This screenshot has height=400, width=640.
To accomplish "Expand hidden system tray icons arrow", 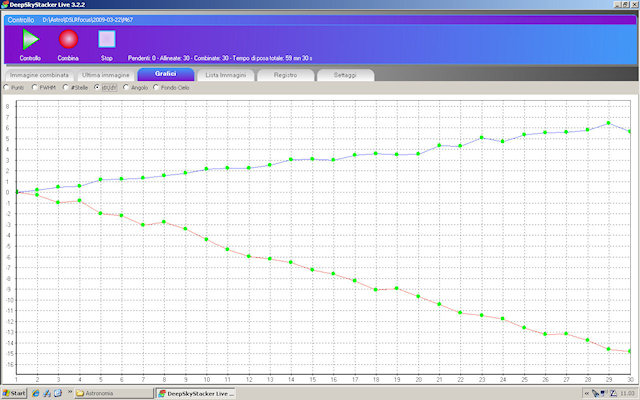I will tap(587, 393).
